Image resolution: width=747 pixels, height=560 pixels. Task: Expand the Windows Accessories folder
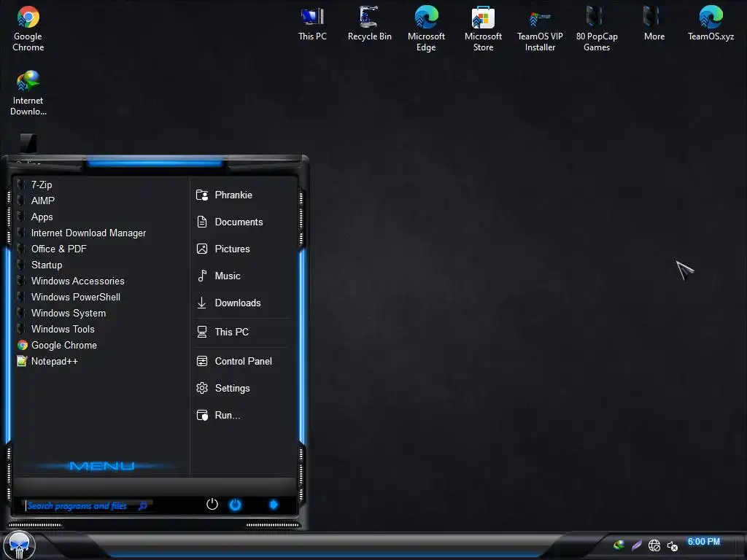click(101, 281)
